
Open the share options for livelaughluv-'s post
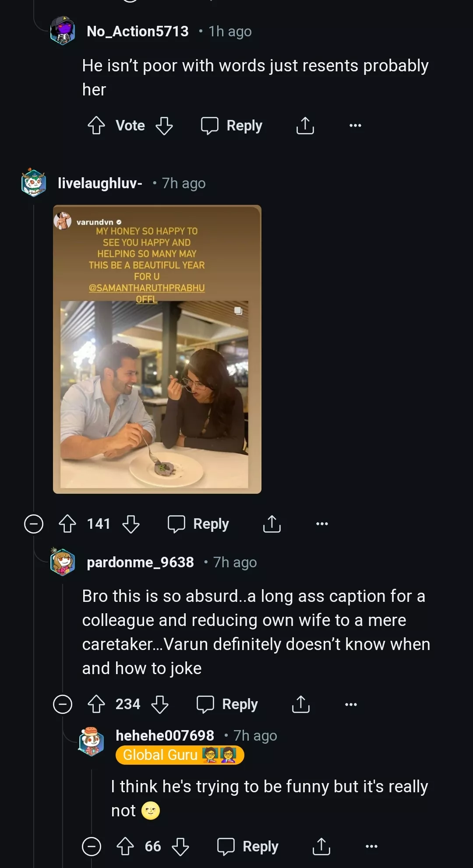[x=272, y=524]
